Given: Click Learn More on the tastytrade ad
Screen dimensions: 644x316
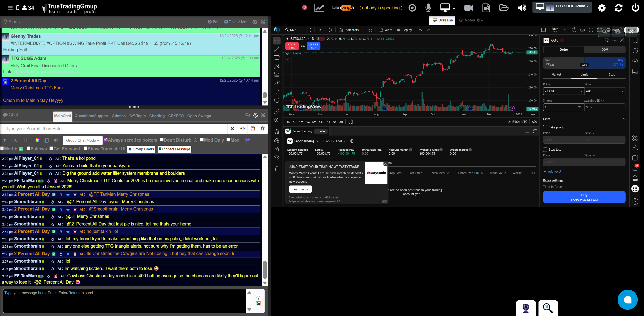Looking at the screenshot, I should 300,189.
